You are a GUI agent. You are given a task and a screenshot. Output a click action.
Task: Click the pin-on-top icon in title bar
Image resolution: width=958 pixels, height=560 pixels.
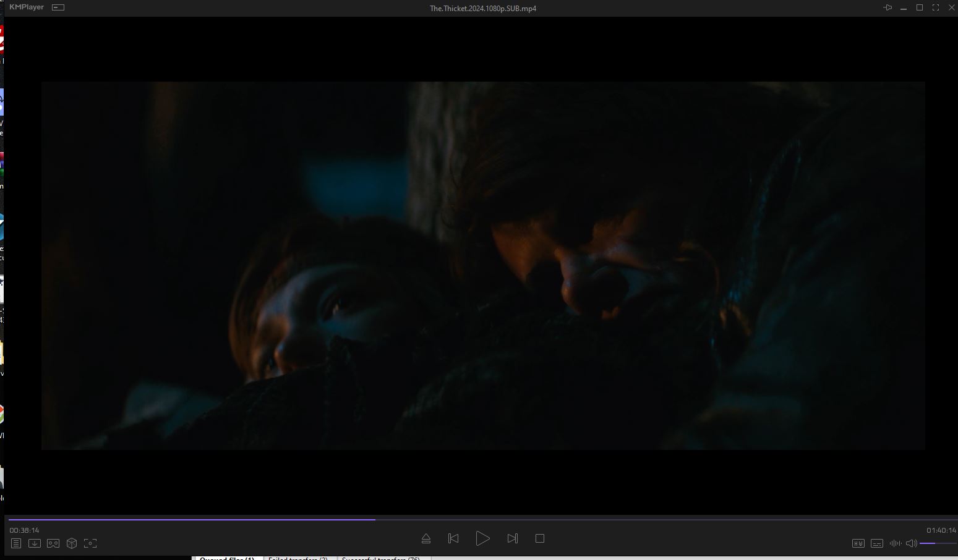coord(887,7)
